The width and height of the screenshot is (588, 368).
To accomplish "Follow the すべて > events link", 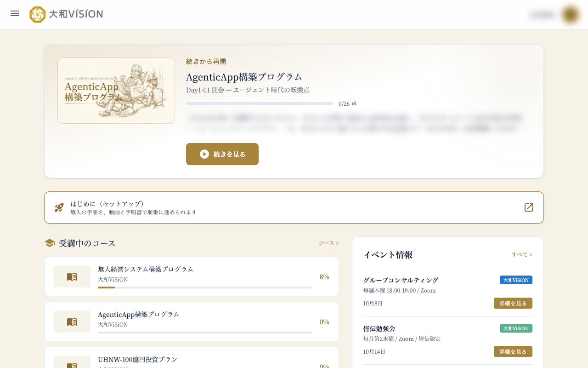I will [x=522, y=254].
